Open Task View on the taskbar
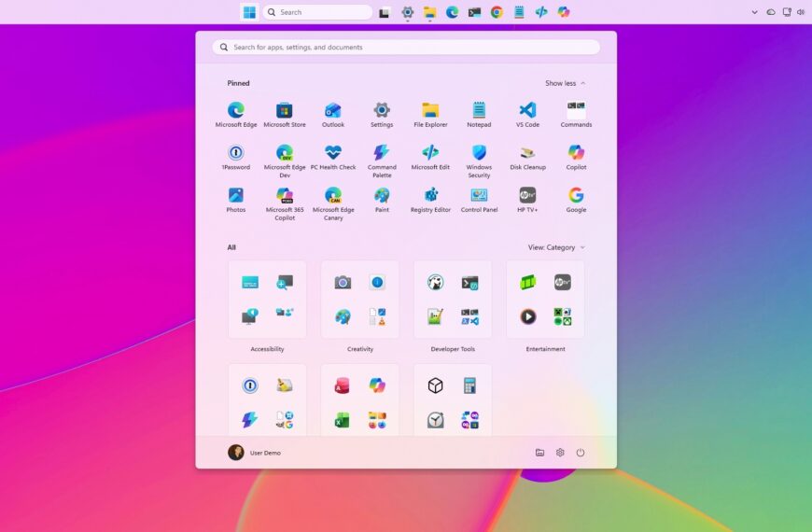 tap(385, 12)
